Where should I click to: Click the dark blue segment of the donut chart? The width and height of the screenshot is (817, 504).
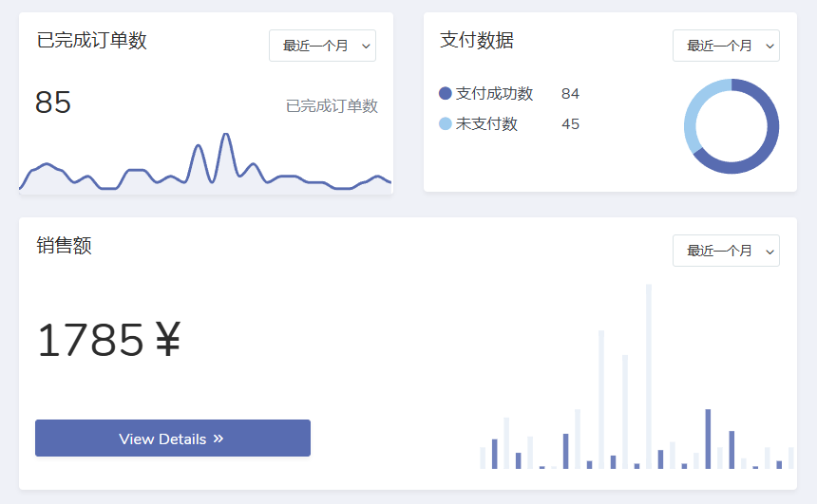click(x=768, y=133)
